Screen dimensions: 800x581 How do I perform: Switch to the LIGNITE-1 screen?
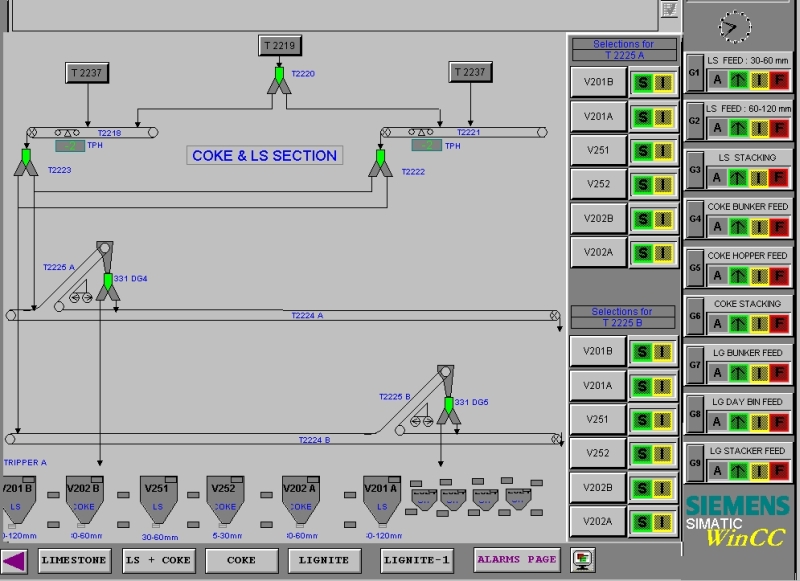pos(422,560)
